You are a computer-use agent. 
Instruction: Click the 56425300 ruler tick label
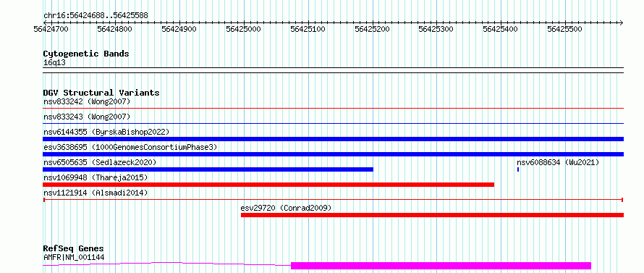[x=436, y=29]
